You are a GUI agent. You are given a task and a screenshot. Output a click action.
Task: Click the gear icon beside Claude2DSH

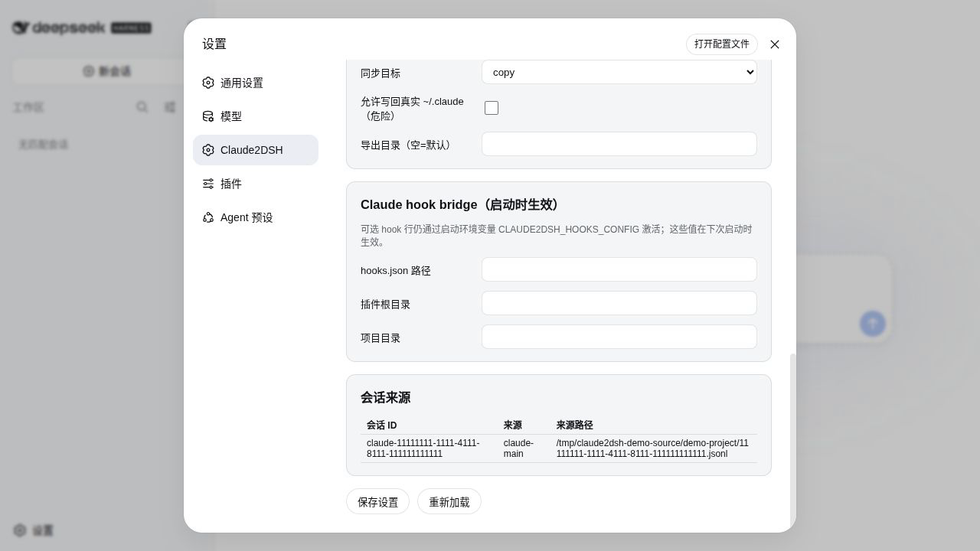pyautogui.click(x=208, y=150)
